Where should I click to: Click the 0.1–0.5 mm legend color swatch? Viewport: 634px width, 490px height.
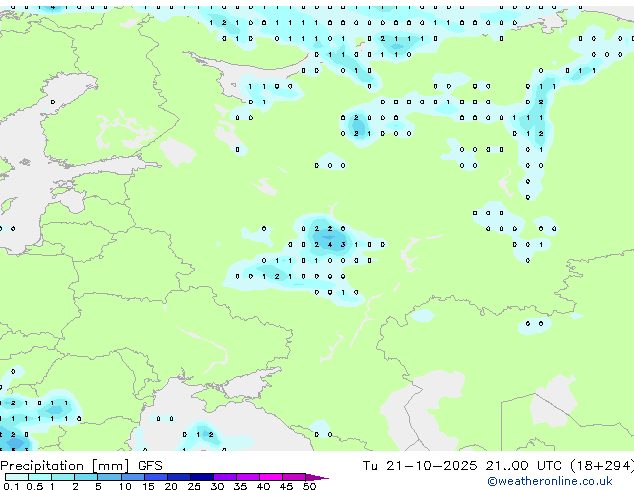pos(17,477)
